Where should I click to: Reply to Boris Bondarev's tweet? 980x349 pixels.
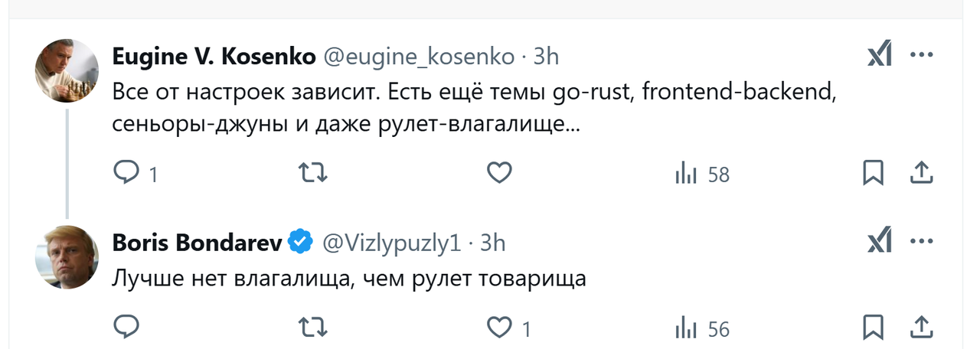(x=126, y=328)
